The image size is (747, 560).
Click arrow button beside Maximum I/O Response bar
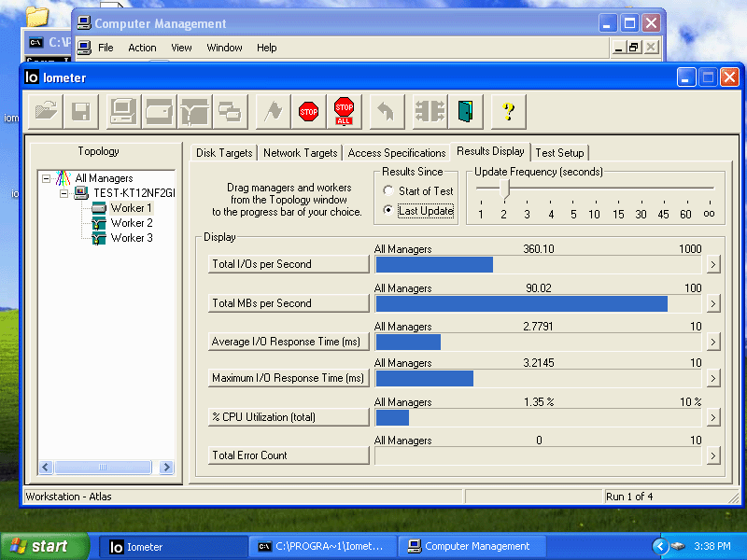click(x=712, y=378)
